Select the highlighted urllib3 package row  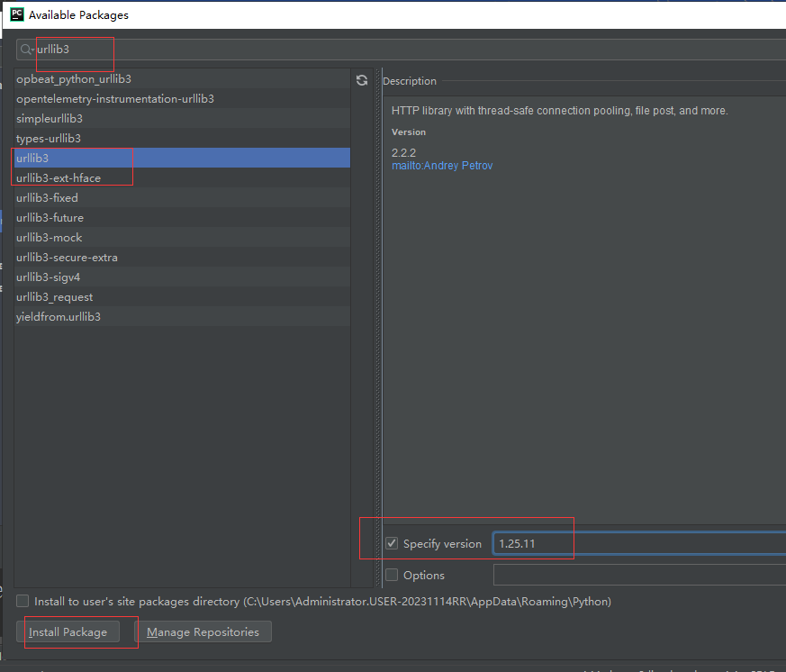(x=183, y=158)
